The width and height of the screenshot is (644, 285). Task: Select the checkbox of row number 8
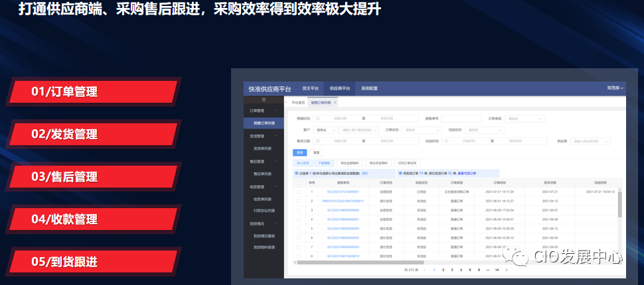[299, 256]
